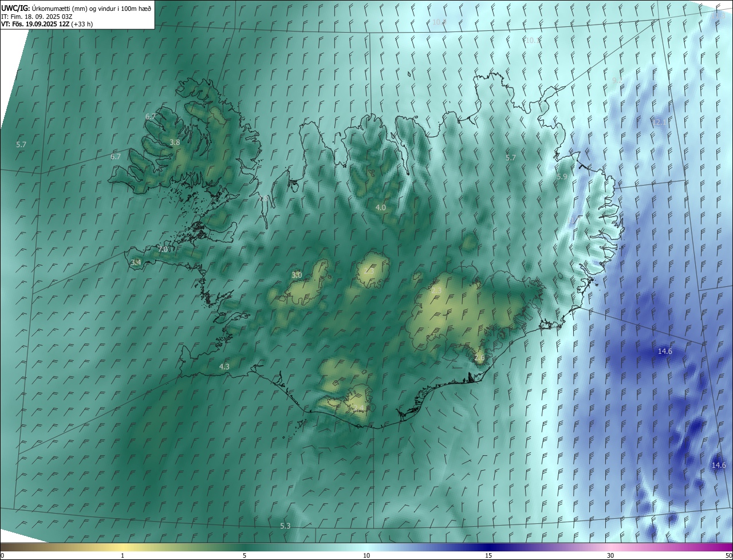
Task: Click the 10.1 value label
Action: [533, 40]
